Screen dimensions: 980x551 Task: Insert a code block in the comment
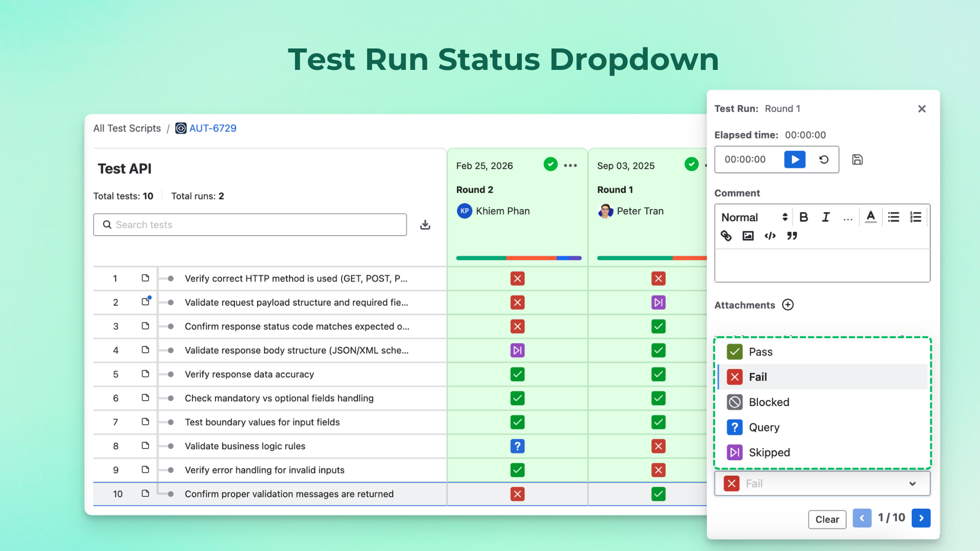(x=770, y=236)
